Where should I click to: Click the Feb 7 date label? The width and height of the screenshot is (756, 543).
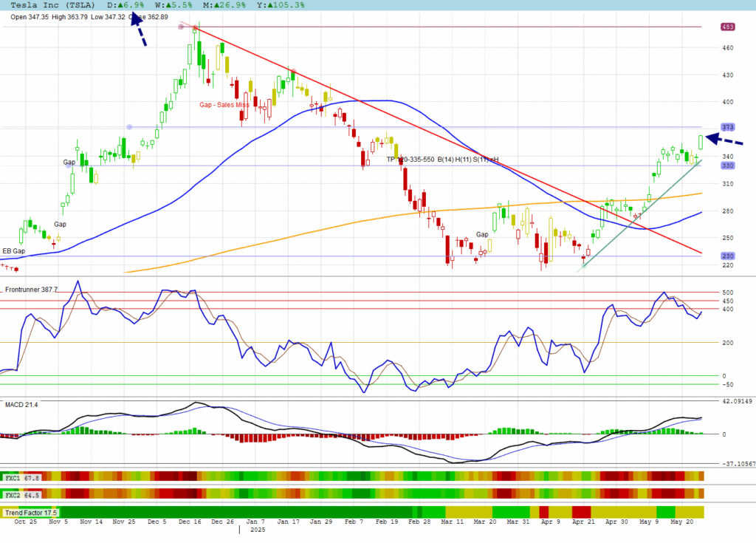pos(354,522)
